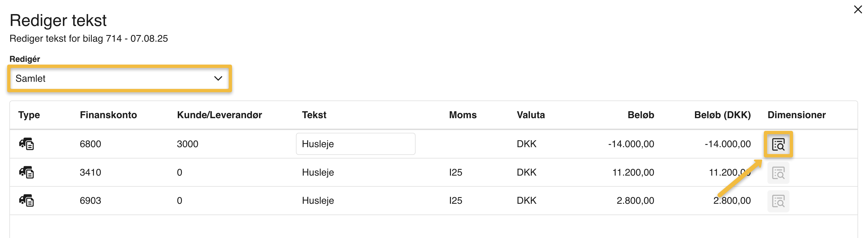Click the Beløb (DKK) column header

pyautogui.click(x=722, y=115)
